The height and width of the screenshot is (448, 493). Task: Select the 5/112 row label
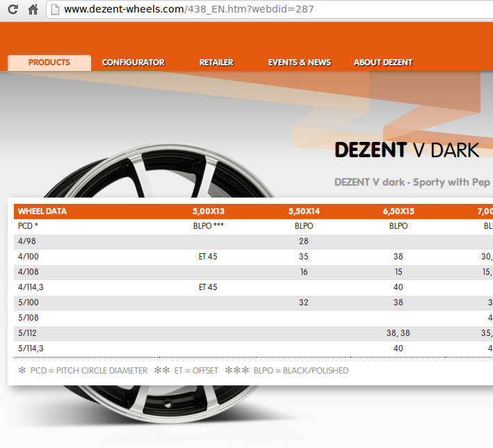coord(27,333)
